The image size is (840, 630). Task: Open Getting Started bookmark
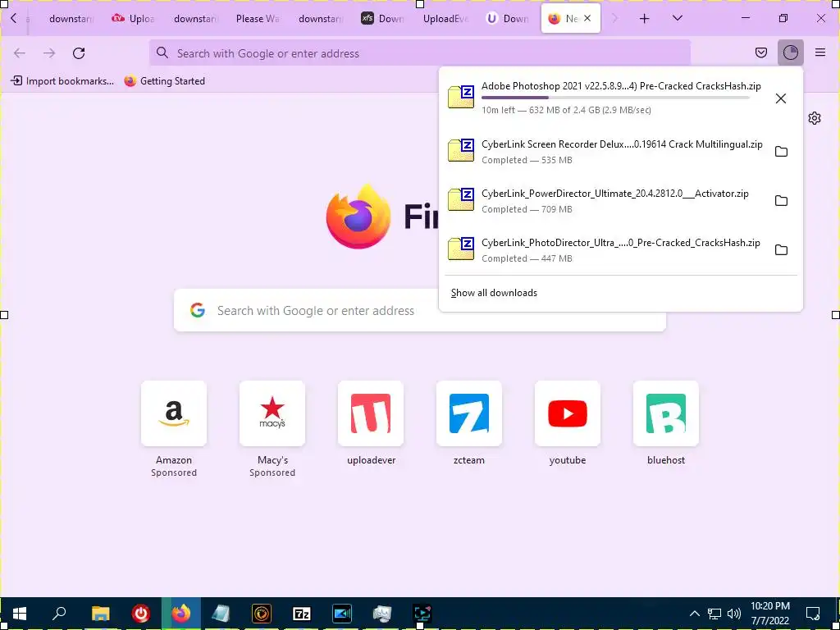click(164, 81)
